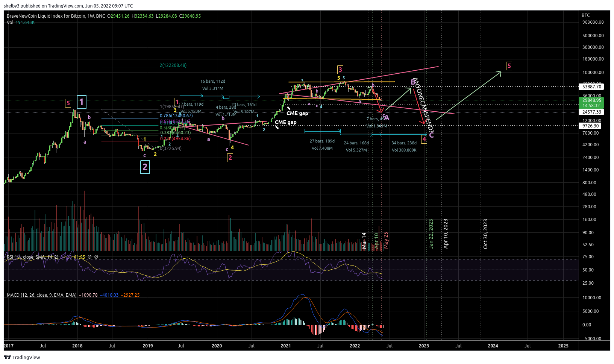Click the pink boxed wave label 4
This screenshot has width=614, height=364.
click(424, 140)
